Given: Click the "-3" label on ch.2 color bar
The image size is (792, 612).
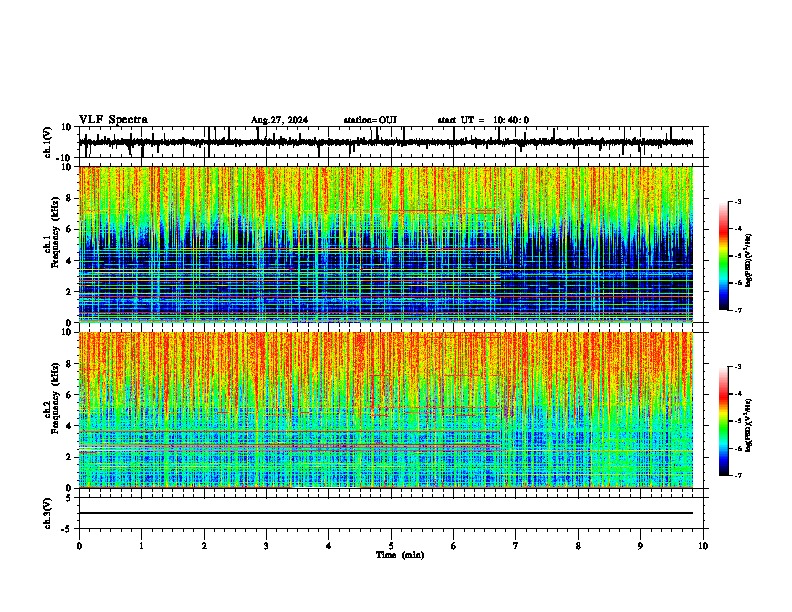Looking at the screenshot, I should (737, 367).
